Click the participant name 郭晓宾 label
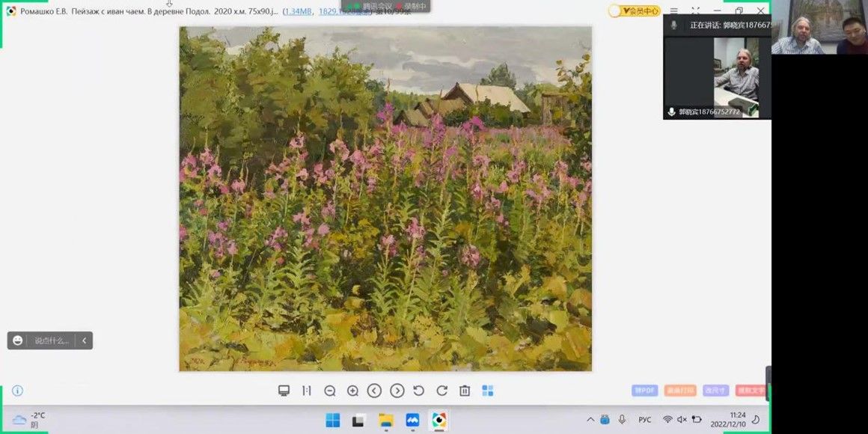Viewport: 868px width, 434px height. coord(709,111)
